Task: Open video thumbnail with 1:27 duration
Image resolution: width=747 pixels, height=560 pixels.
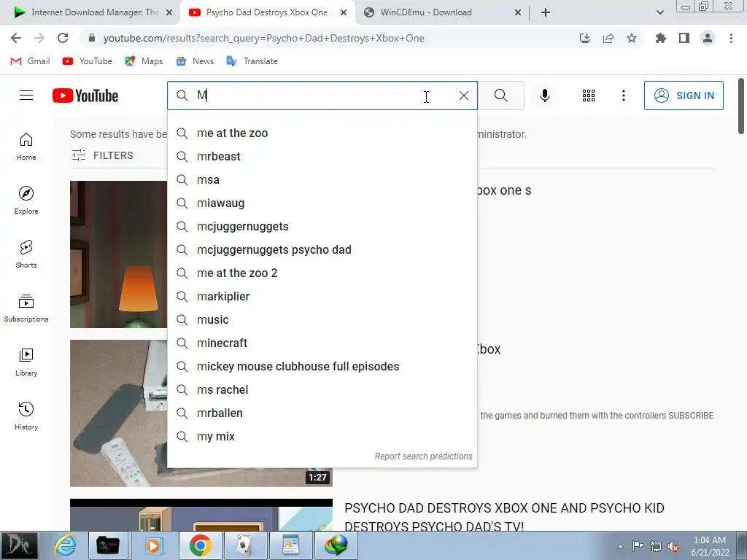Action: [x=201, y=413]
